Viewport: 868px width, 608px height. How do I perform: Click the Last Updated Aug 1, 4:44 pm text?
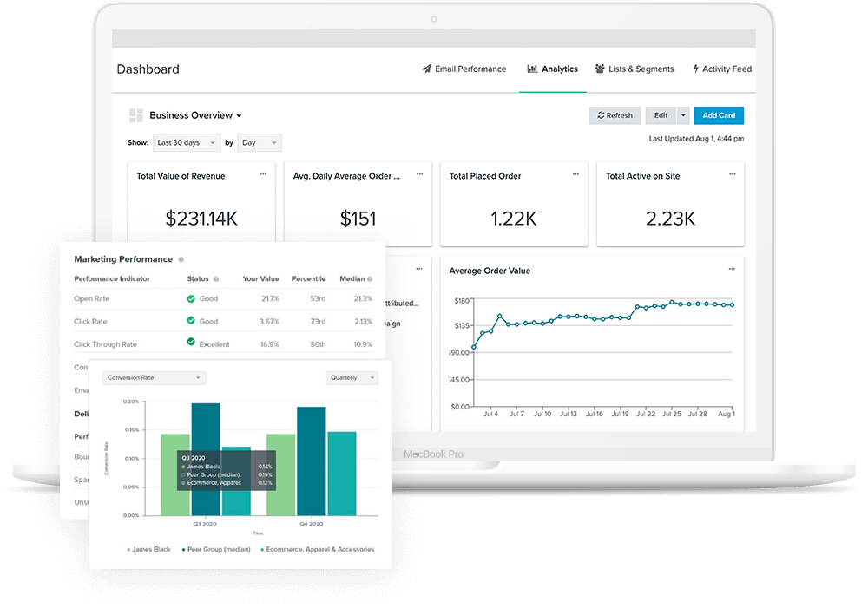(696, 139)
